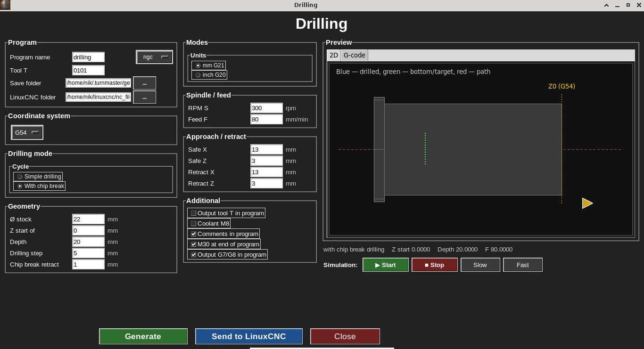Click the Safe Z input field
Viewport: 644px width, 349px height.
coord(266,161)
